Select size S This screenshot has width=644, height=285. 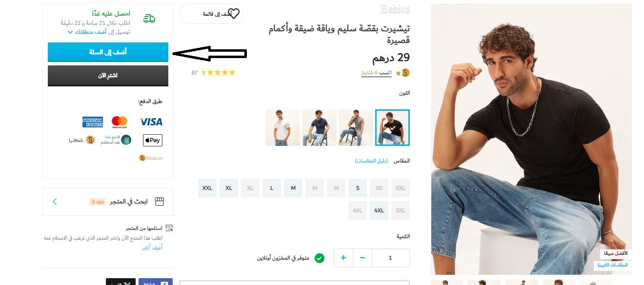358,188
